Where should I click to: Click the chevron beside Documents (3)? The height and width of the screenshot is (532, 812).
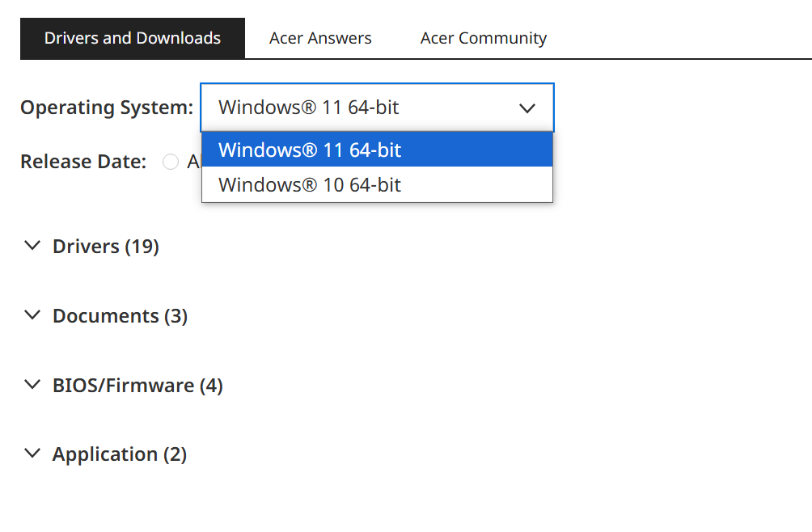click(32, 315)
